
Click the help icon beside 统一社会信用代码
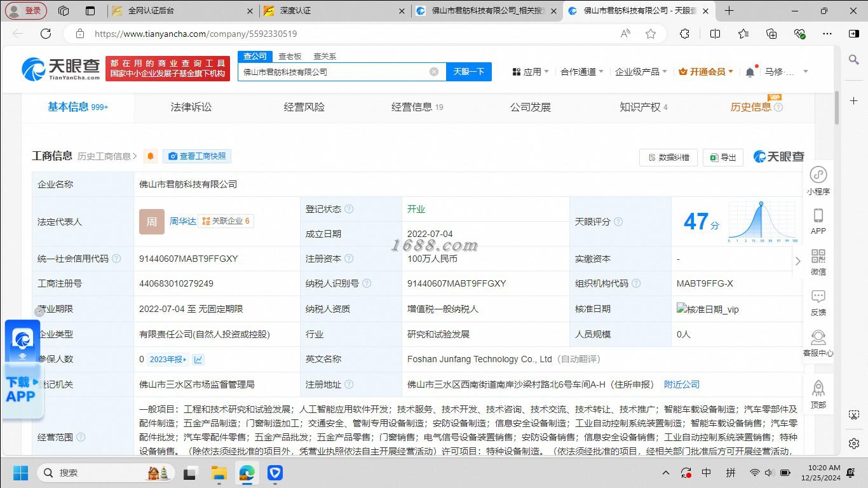(116, 259)
